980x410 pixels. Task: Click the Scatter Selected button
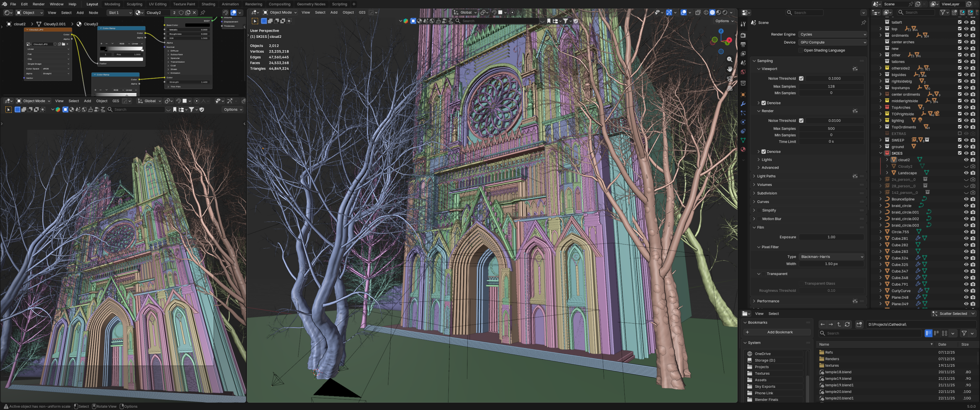pos(950,314)
